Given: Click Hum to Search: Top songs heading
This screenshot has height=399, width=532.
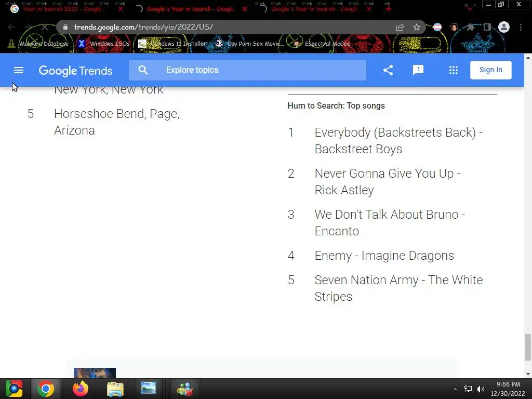Looking at the screenshot, I should click(x=336, y=106).
